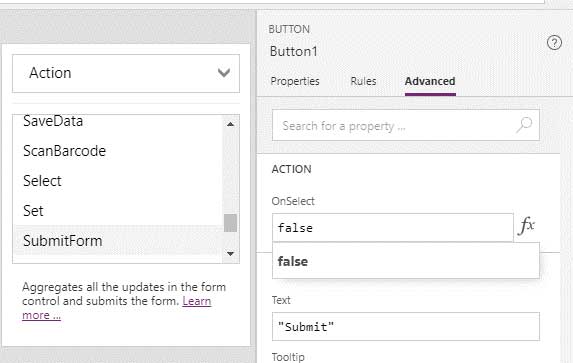Click the function list scroll up arrow
Screen dimensions: 573x363
pos(230,124)
